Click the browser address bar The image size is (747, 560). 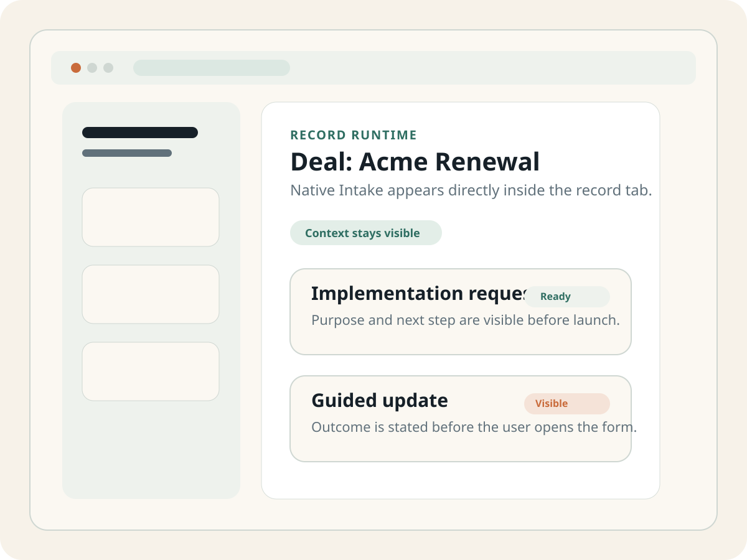pos(212,68)
